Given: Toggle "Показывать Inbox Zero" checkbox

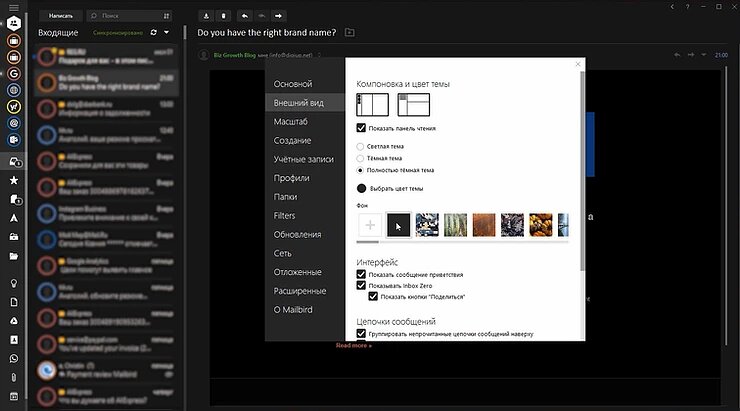Looking at the screenshot, I should pyautogui.click(x=361, y=285).
